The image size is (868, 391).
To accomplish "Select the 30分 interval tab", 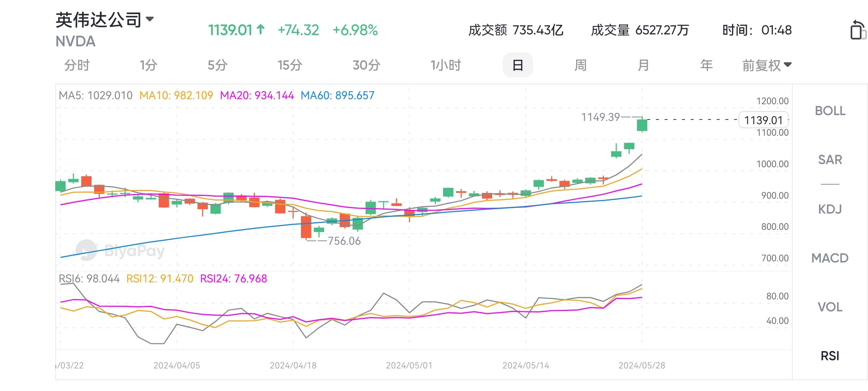I will pyautogui.click(x=366, y=65).
